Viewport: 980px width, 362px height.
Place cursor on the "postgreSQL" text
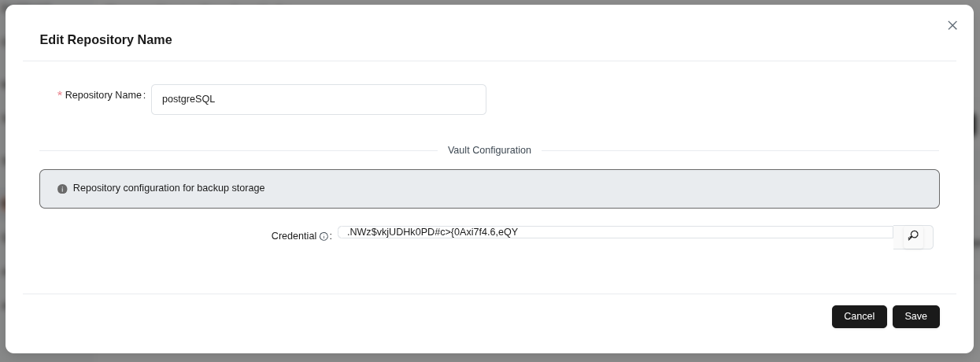coord(188,100)
